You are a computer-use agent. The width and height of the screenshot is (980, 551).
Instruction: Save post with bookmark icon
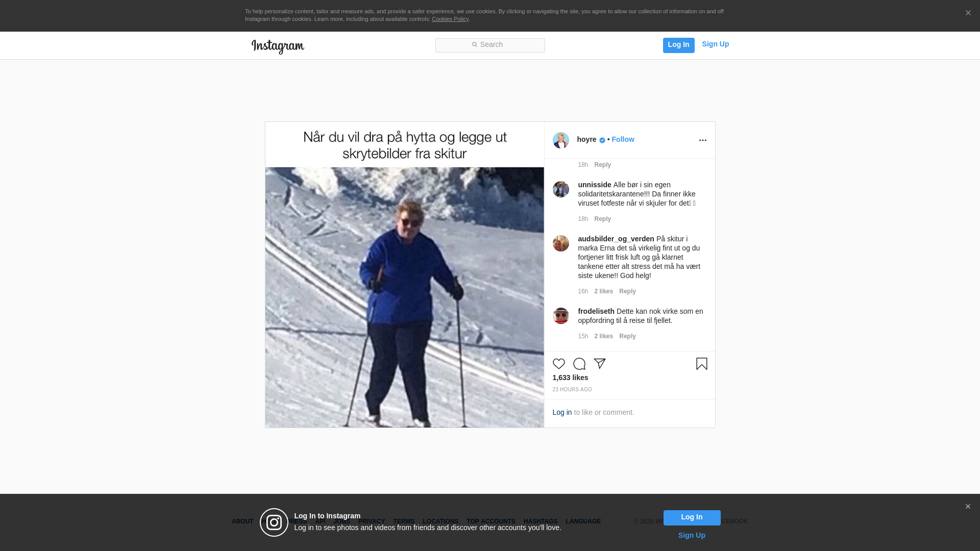click(x=701, y=364)
